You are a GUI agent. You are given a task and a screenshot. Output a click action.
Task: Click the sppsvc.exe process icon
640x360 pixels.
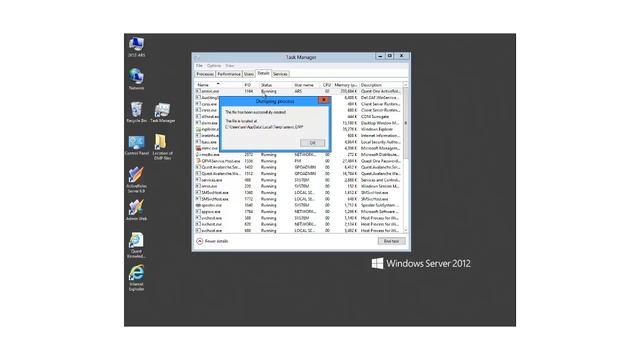(198, 211)
